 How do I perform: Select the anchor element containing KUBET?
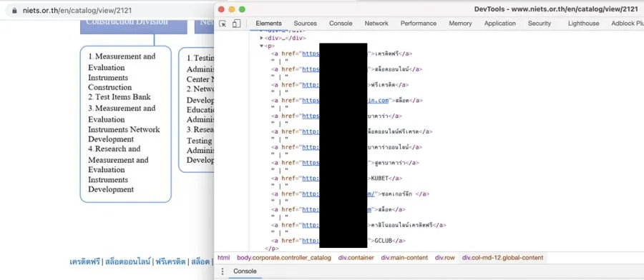(337, 179)
